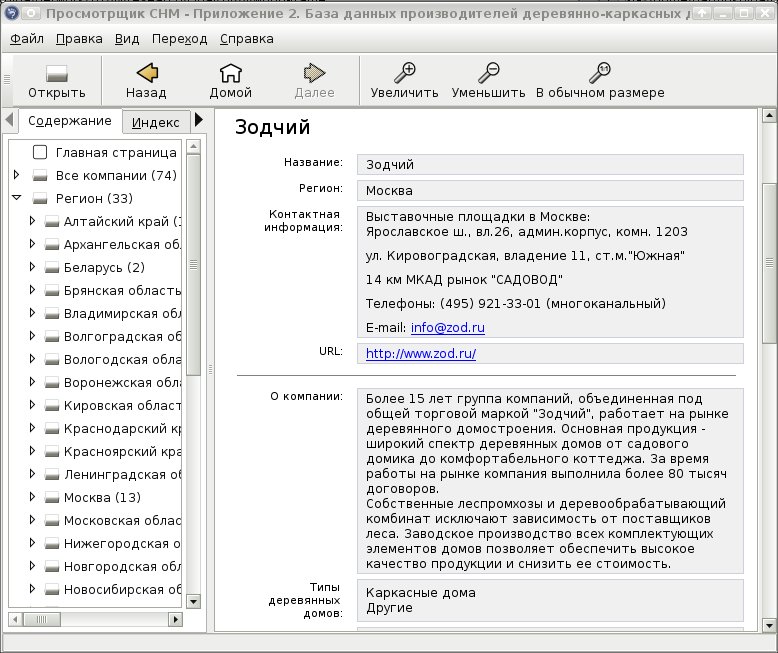
Task: Expand the Краснодарский край node
Action: pos(32,428)
